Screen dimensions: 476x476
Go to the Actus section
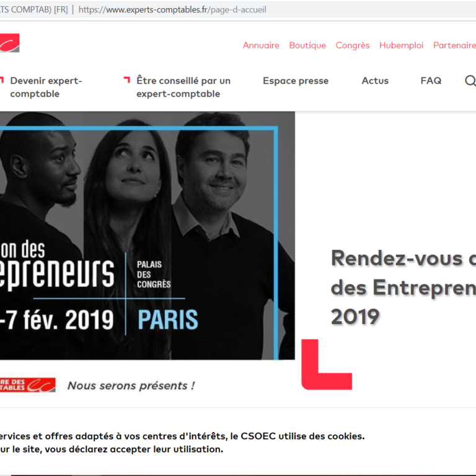coord(375,81)
